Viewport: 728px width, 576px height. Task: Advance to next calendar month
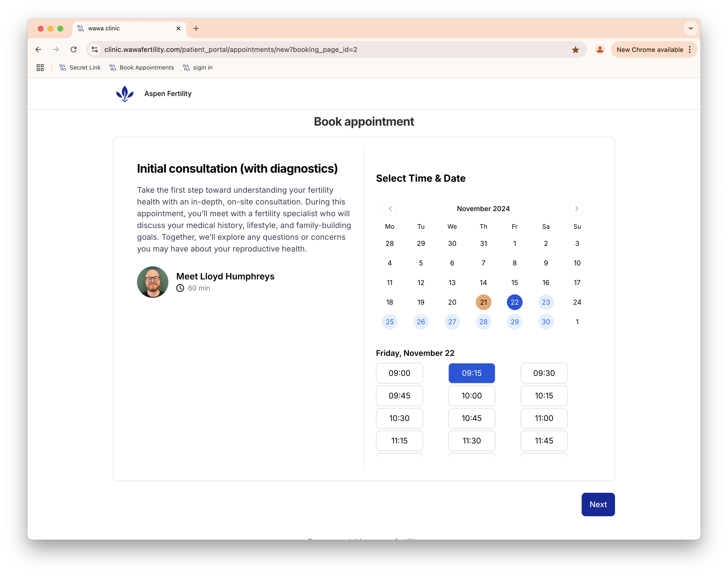pyautogui.click(x=576, y=209)
